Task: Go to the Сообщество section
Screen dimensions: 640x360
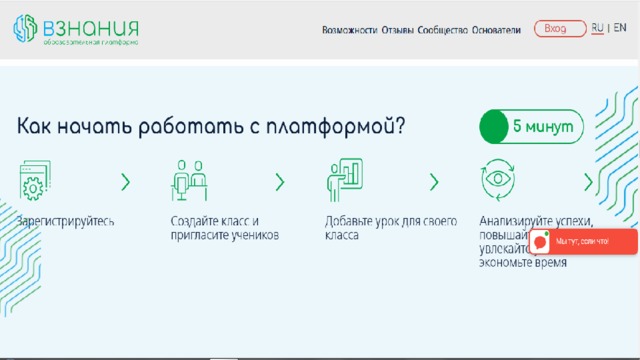Action: tap(442, 30)
